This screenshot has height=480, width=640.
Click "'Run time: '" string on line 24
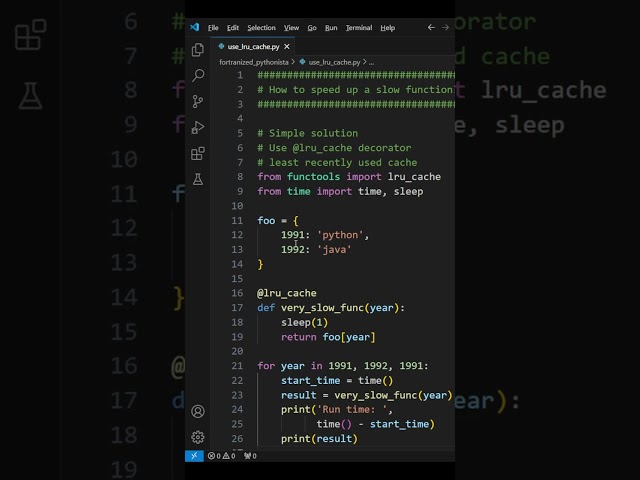pos(354,409)
